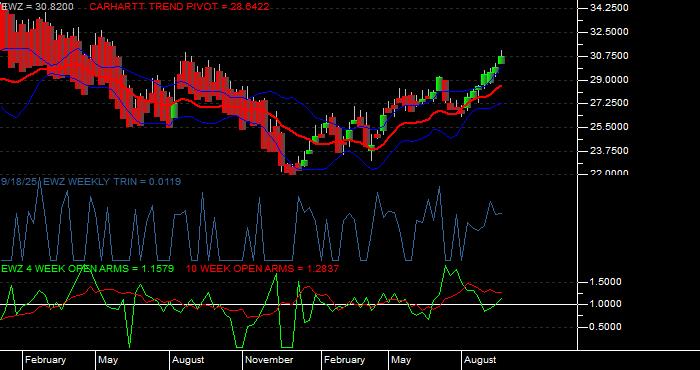Image resolution: width=700 pixels, height=370 pixels.
Task: Select the February label right after November
Action: (344, 360)
